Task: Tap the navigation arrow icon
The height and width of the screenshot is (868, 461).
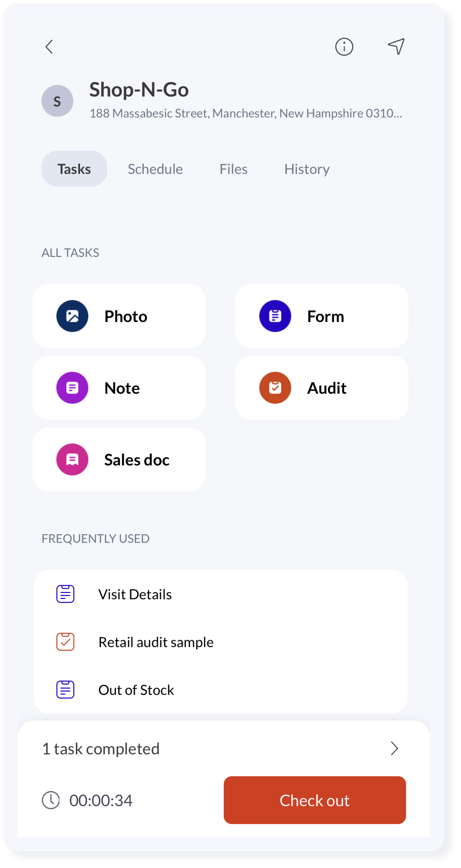Action: point(396,46)
